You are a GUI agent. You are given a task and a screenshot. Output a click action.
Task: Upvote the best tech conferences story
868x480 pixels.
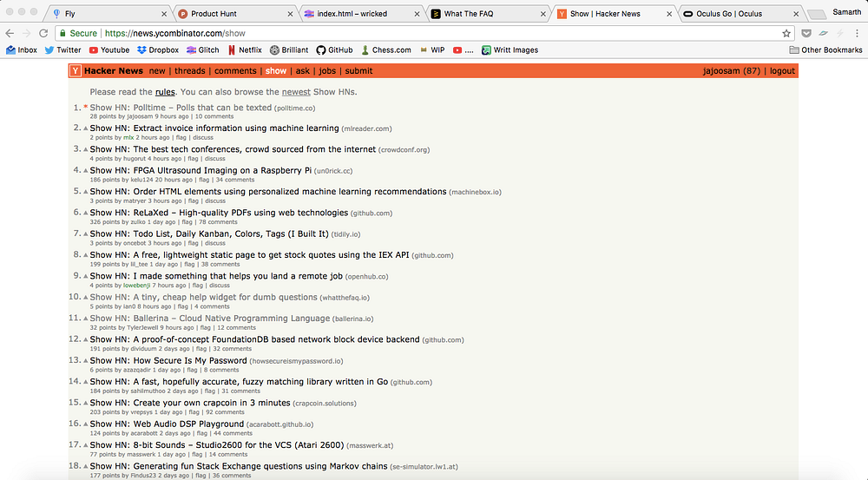click(86, 149)
